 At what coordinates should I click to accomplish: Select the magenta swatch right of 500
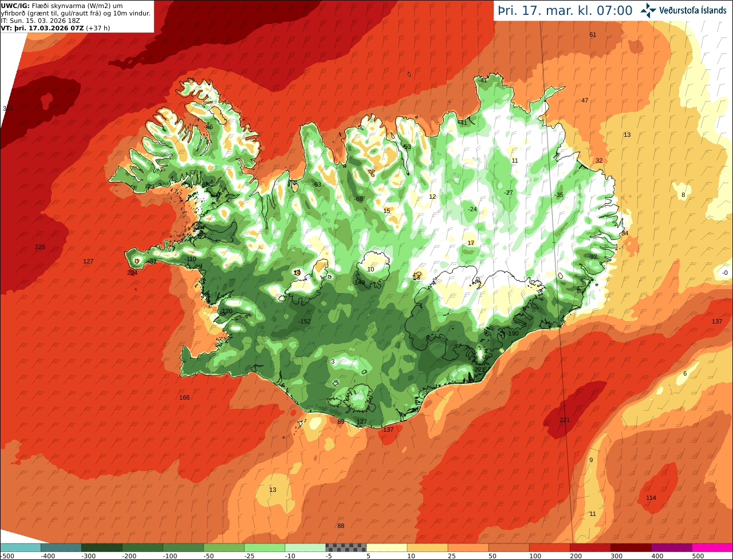tap(712, 547)
